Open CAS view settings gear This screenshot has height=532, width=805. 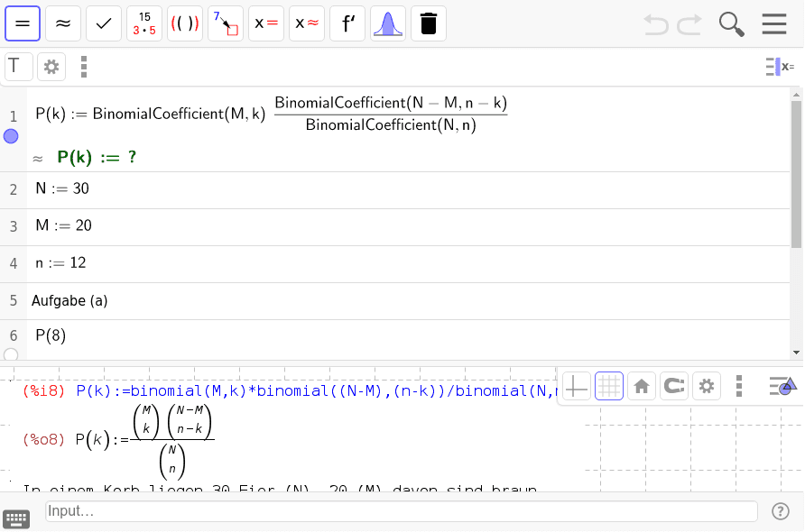click(x=51, y=67)
